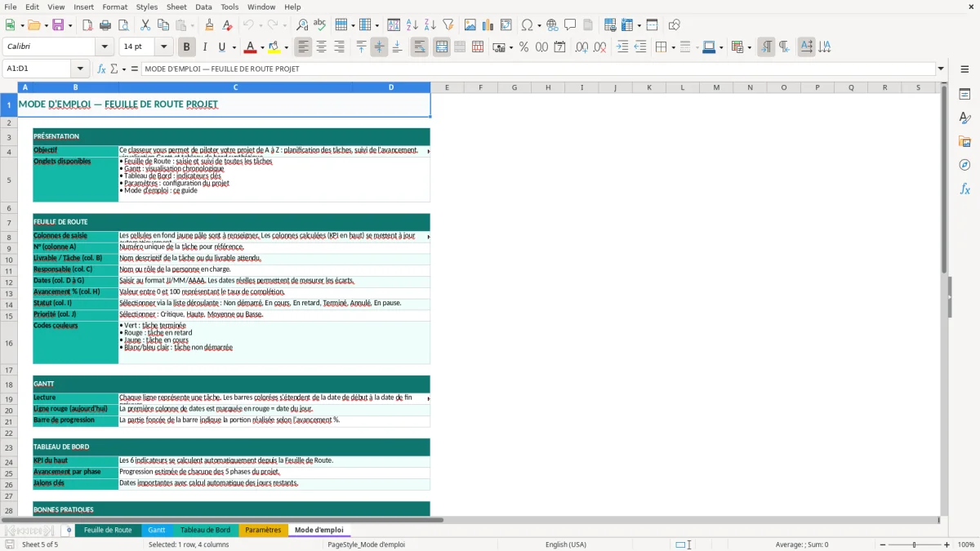
Task: Click the Font Color red A swatch
Action: pos(250,47)
